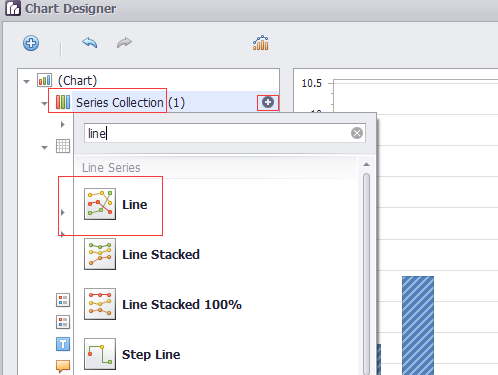Select the Series Collection tree item
Image resolution: width=498 pixels, height=375 pixels.
click(x=120, y=102)
